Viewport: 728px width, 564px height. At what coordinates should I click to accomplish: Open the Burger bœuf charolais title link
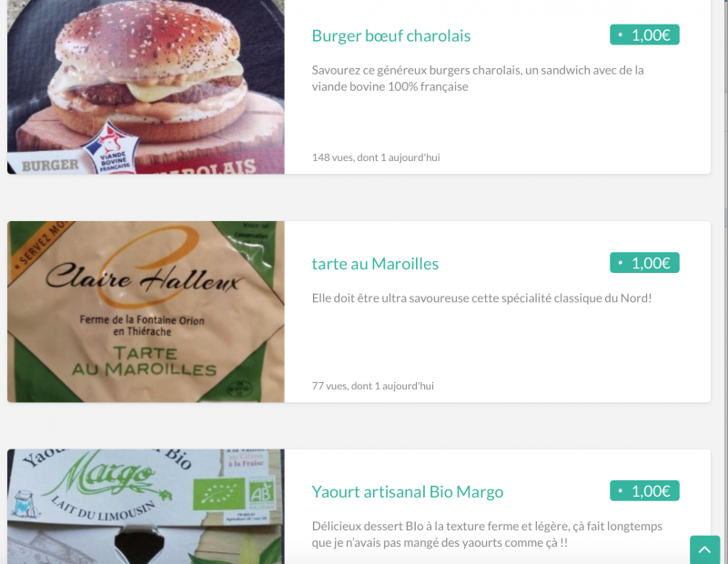(391, 35)
